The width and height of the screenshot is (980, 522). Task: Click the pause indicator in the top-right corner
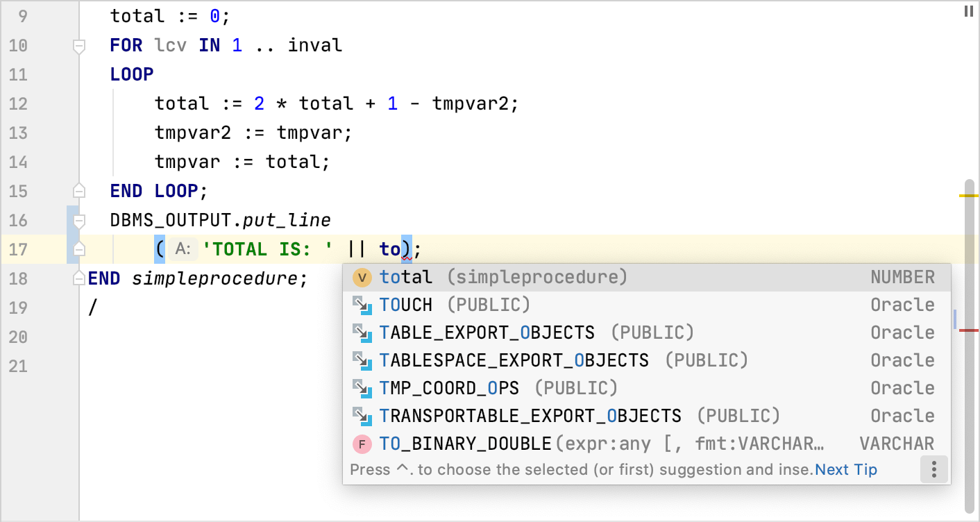click(969, 11)
